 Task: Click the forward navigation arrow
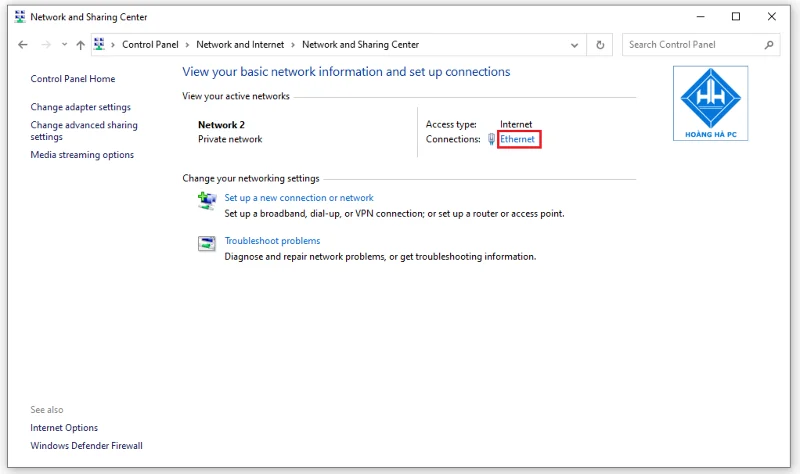click(x=46, y=45)
